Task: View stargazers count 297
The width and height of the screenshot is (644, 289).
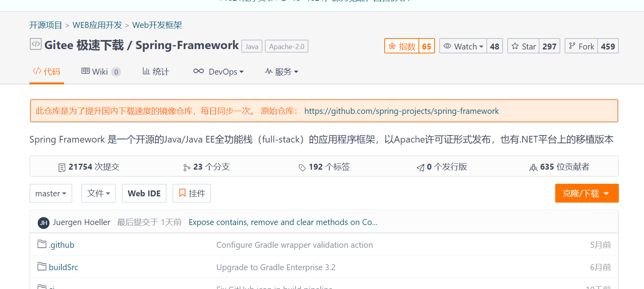Action: pyautogui.click(x=549, y=46)
